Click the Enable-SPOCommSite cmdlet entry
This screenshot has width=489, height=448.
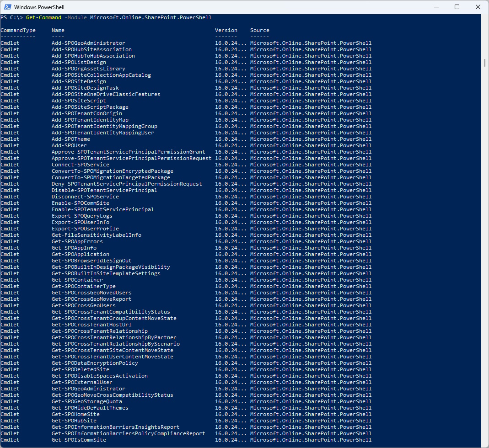pyautogui.click(x=80, y=203)
